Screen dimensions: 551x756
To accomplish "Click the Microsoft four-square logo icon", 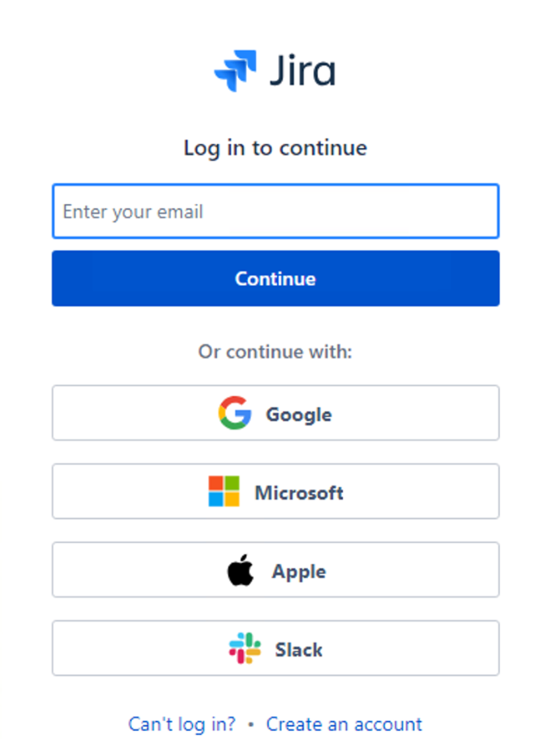I will (224, 492).
